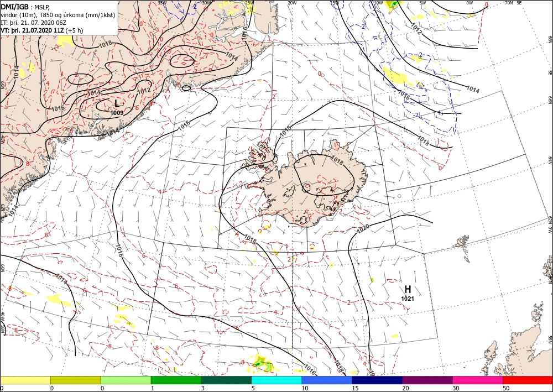553x392 pixels.
Task: Click the olive segment of the precipitation color bar
Action: point(75,380)
